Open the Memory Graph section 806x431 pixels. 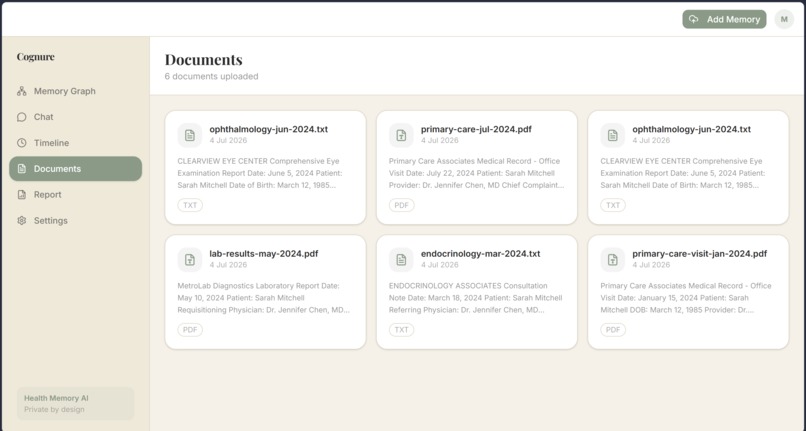(76, 91)
